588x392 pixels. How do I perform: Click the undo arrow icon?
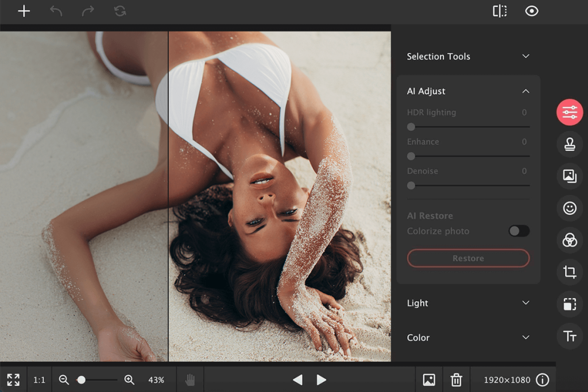coord(56,11)
